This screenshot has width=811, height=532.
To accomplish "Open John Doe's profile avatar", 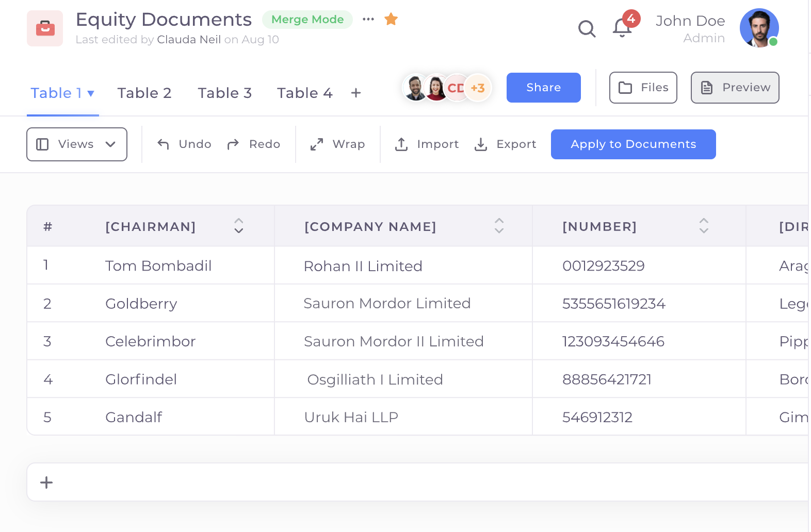I will pos(759,28).
